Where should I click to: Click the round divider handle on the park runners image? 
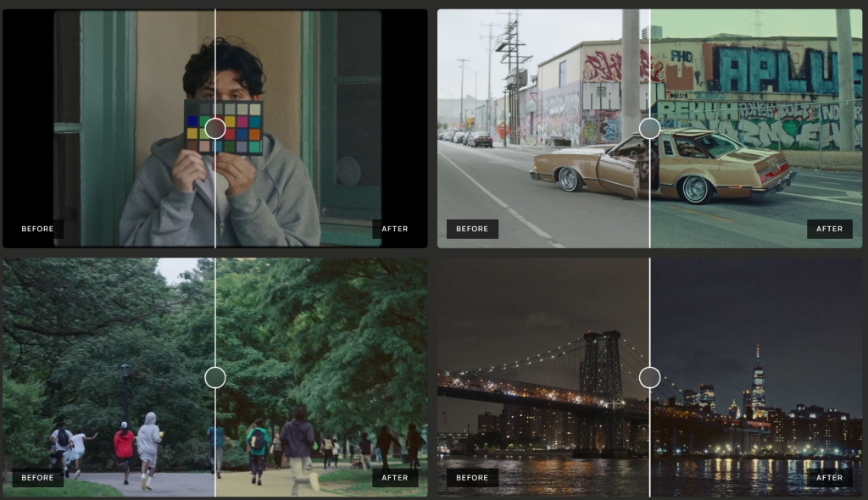tap(215, 377)
